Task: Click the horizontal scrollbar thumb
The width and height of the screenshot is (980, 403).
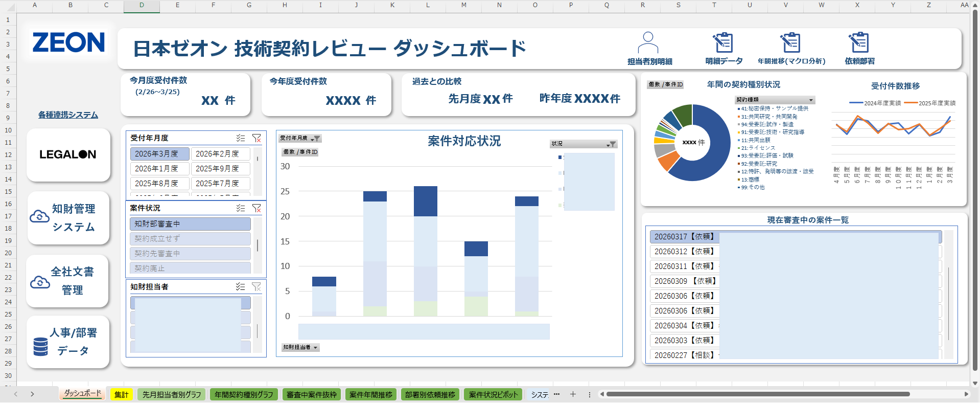Action: [758, 394]
